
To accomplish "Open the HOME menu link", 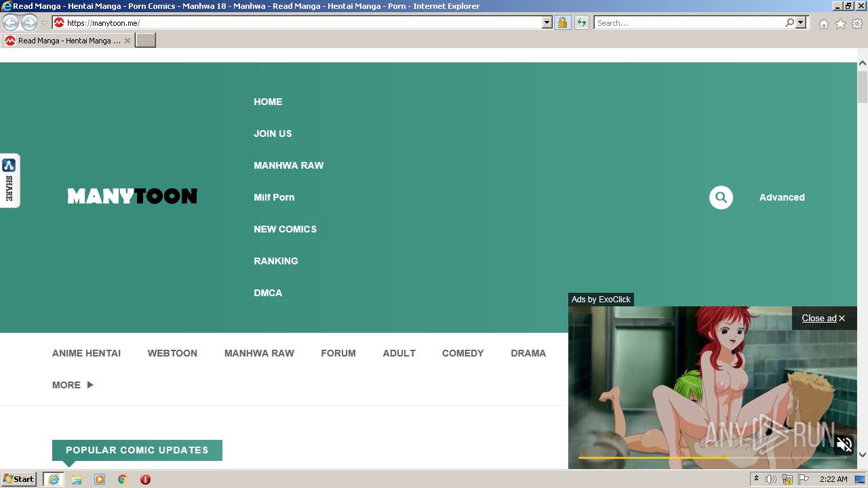I will (x=268, y=102).
